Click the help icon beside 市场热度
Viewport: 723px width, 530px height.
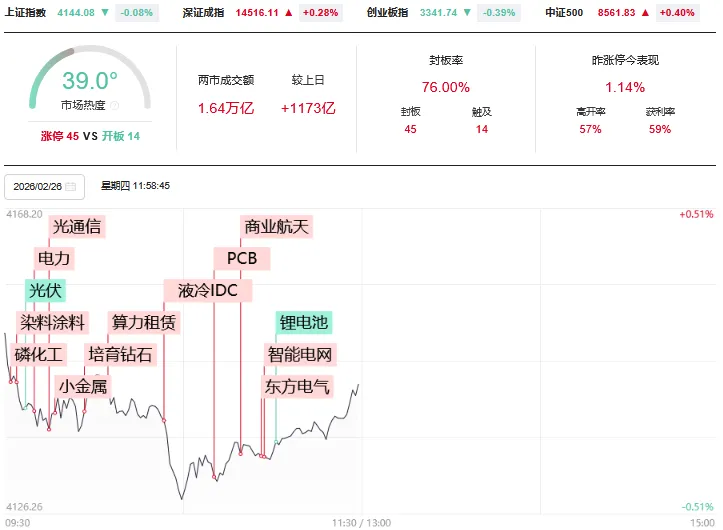pos(114,105)
